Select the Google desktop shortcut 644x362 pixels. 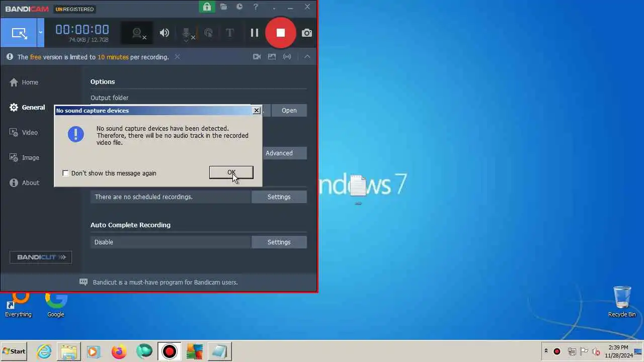tap(56, 305)
